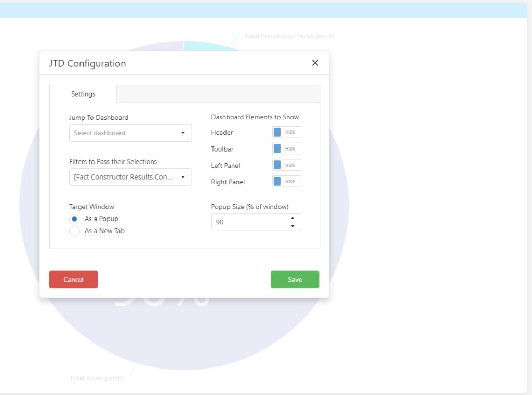532x395 pixels.
Task: Cancel the configuration changes
Action: 73,279
